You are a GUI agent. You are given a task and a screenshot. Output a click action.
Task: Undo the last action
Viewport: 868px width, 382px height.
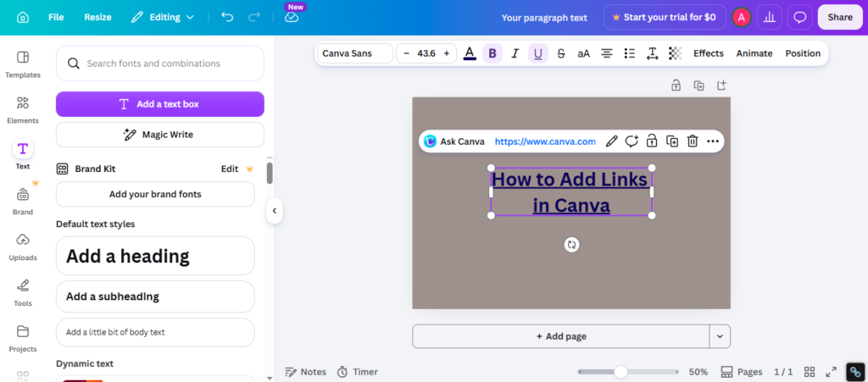coord(227,17)
